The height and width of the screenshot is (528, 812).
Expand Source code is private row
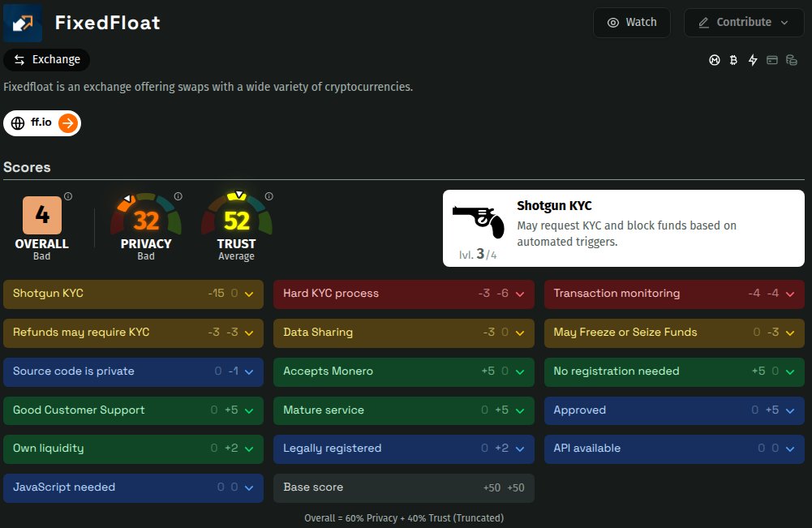tap(133, 371)
